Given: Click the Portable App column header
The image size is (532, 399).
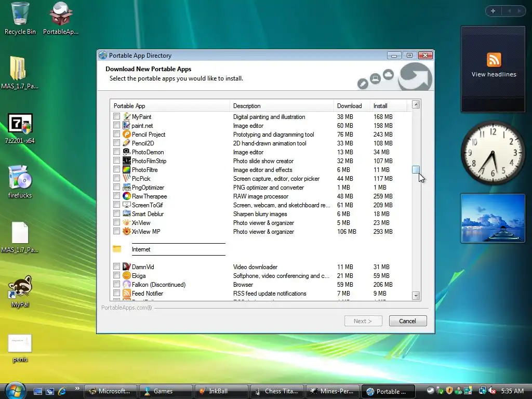Looking at the screenshot, I should click(170, 106).
